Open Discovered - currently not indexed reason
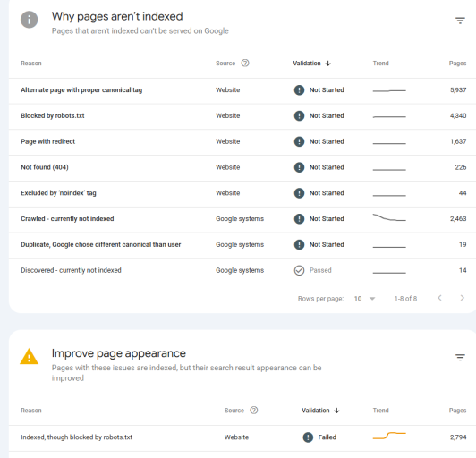 tap(71, 270)
